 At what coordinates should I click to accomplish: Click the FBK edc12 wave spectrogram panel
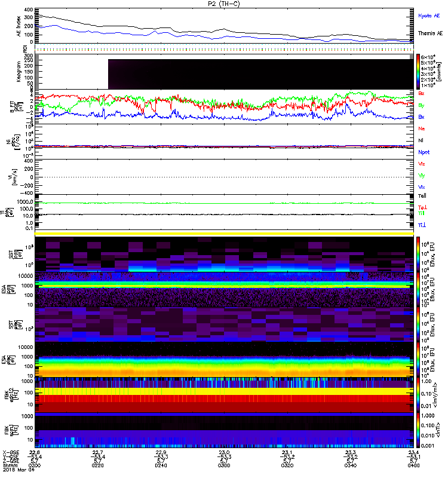(224, 395)
